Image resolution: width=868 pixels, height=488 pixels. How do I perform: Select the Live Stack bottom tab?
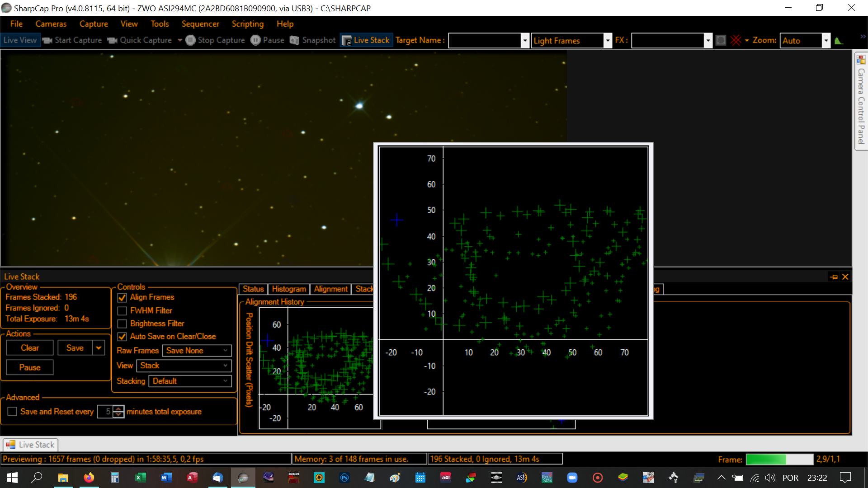(31, 445)
